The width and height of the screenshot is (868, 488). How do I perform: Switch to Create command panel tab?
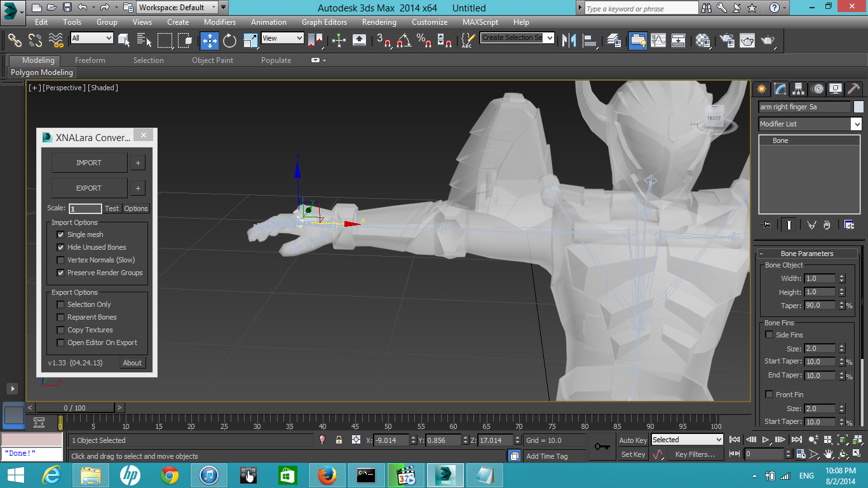pos(761,88)
